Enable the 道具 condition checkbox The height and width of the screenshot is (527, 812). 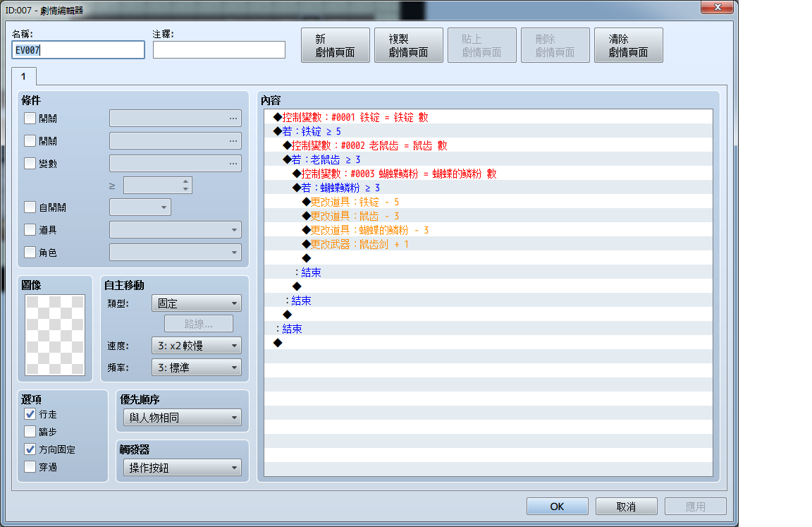[30, 229]
